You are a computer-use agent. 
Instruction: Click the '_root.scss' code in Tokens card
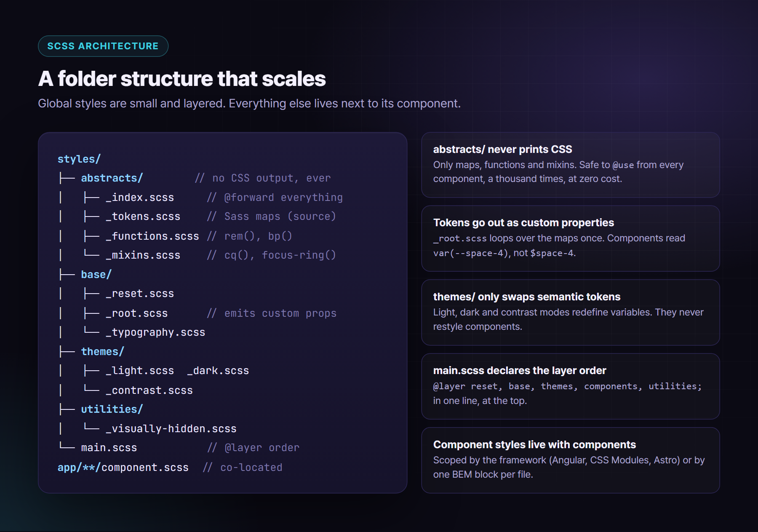click(x=460, y=238)
